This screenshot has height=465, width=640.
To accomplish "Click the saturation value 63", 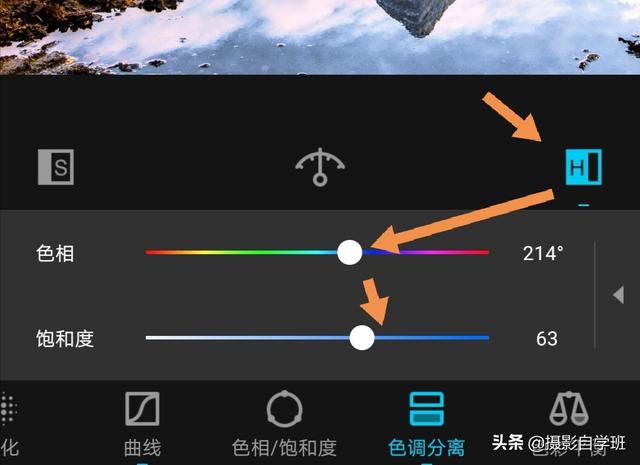I will pos(547,338).
